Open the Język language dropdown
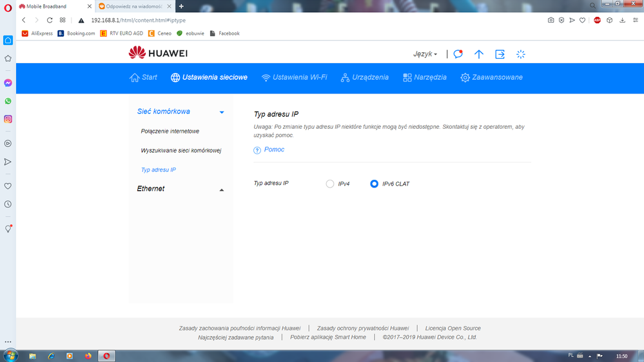Image resolution: width=644 pixels, height=362 pixels. pos(425,54)
